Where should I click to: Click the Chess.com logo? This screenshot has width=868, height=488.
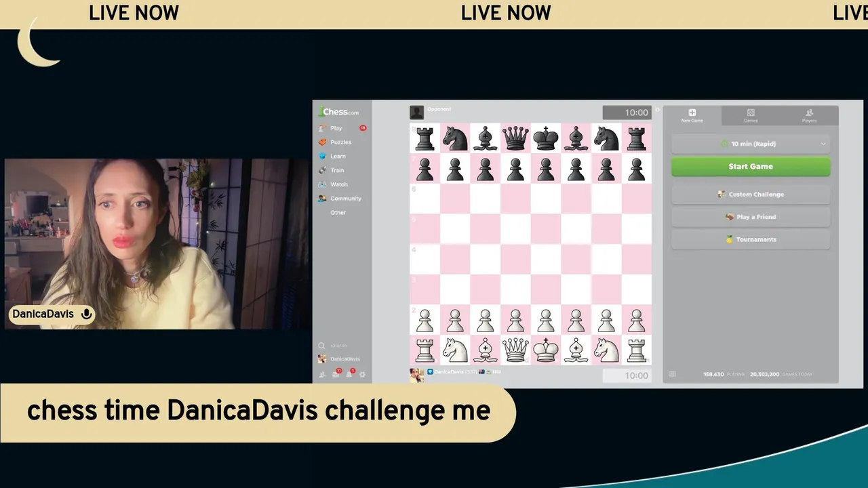(339, 112)
